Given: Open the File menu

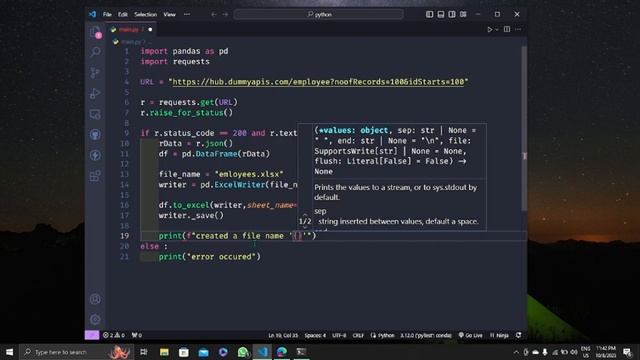Looking at the screenshot, I should point(107,14).
